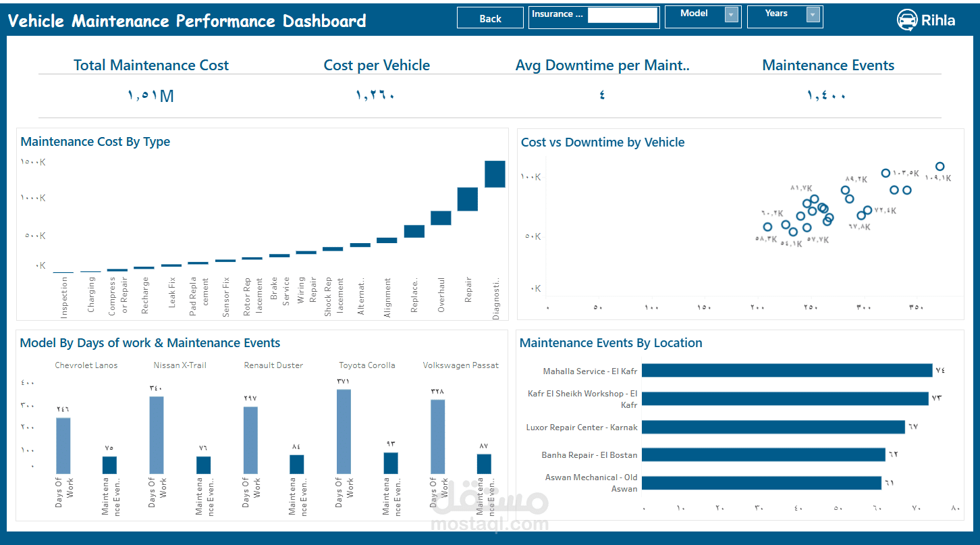This screenshot has height=545, width=980.
Task: Click the Banha Repair - El Bostan bar
Action: coord(763,455)
